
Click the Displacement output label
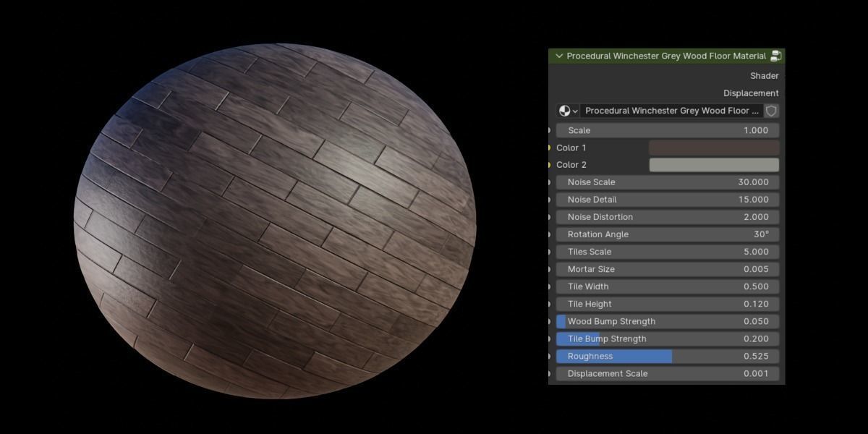pyautogui.click(x=751, y=93)
